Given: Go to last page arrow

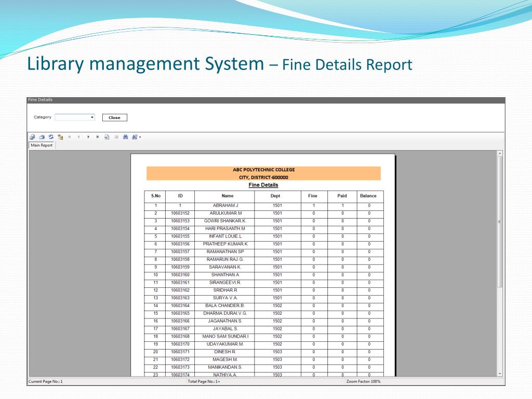Looking at the screenshot, I should (x=97, y=137).
